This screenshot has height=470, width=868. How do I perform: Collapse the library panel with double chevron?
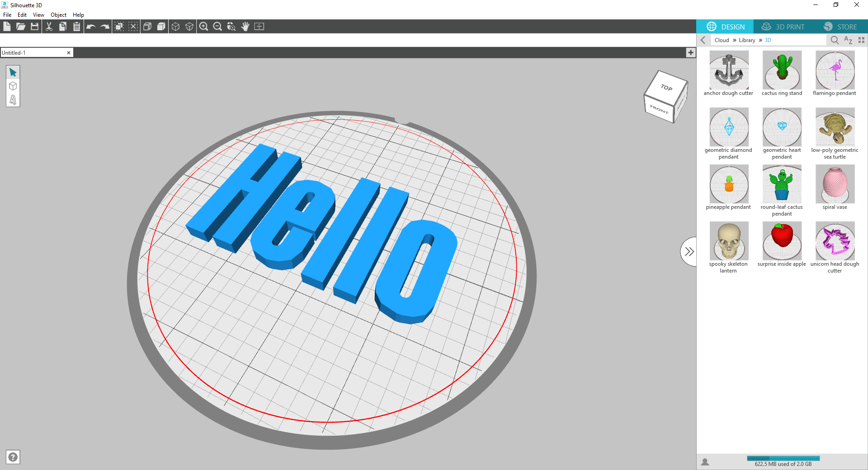pos(689,252)
